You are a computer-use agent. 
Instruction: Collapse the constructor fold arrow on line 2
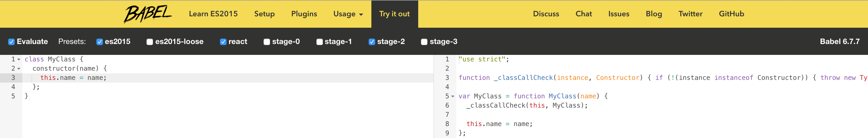(19, 69)
